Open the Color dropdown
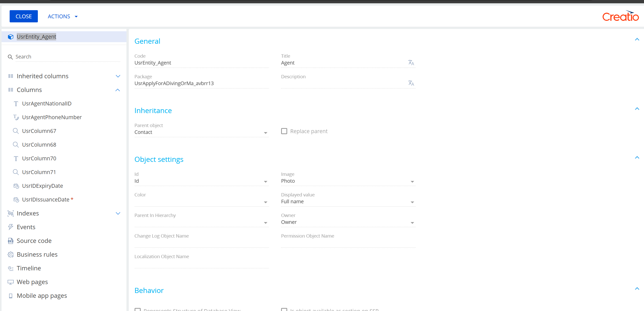This screenshot has height=311, width=644. pyautogui.click(x=265, y=202)
